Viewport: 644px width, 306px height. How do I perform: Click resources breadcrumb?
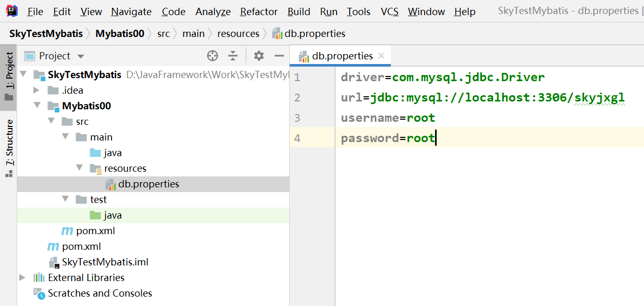pos(238,33)
